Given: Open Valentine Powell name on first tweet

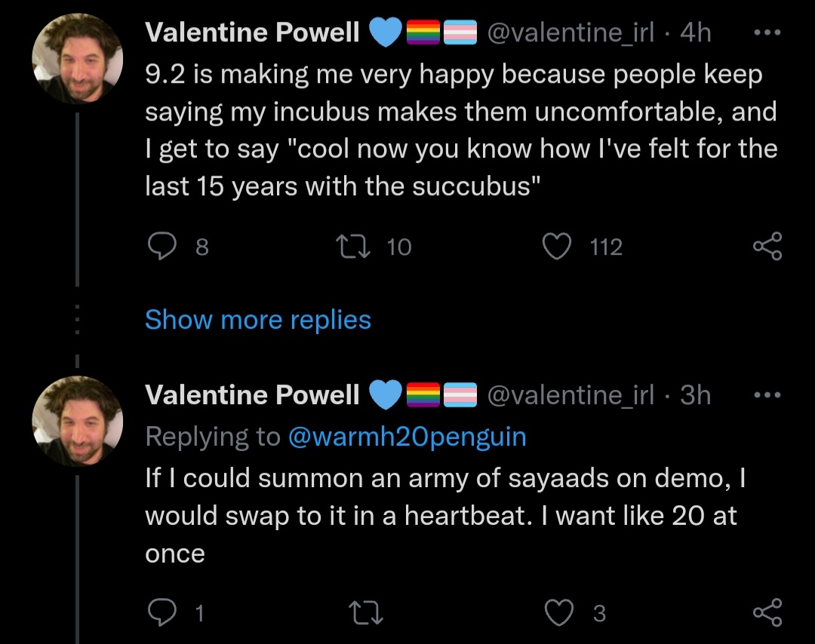Looking at the screenshot, I should pyautogui.click(x=252, y=32).
